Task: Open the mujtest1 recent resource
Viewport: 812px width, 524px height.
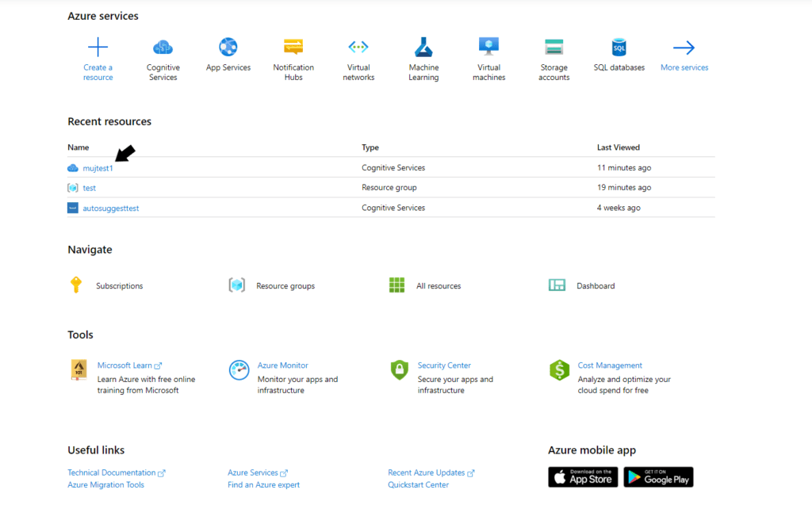Action: (x=98, y=168)
